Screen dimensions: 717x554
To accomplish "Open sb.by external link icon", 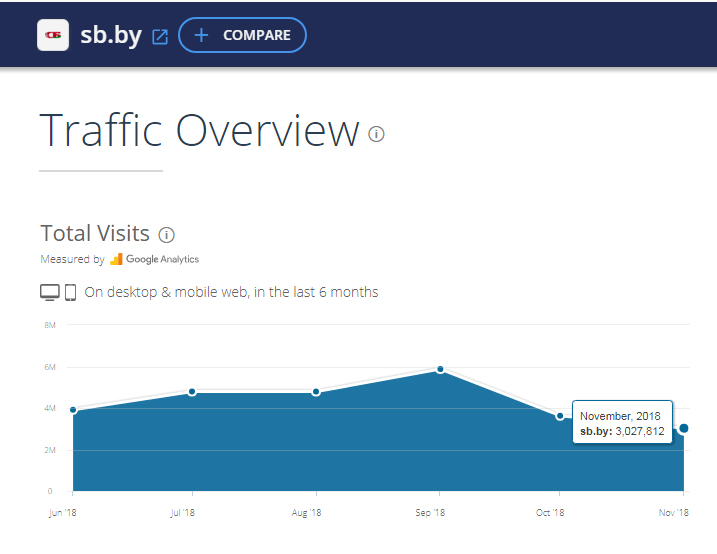I will pyautogui.click(x=160, y=37).
